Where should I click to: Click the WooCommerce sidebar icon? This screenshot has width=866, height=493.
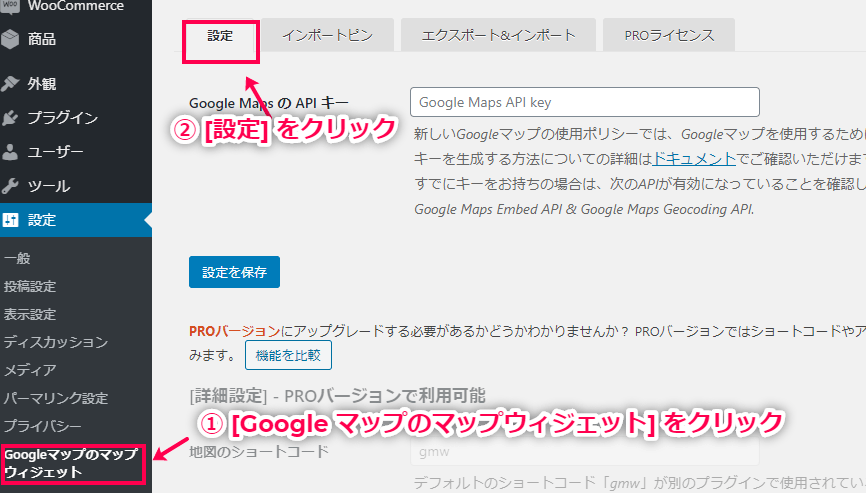point(11,6)
